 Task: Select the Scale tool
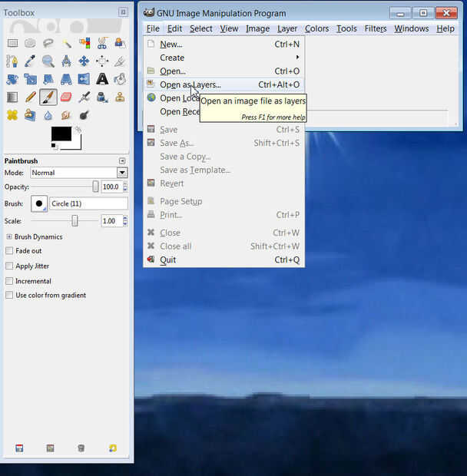(x=30, y=80)
